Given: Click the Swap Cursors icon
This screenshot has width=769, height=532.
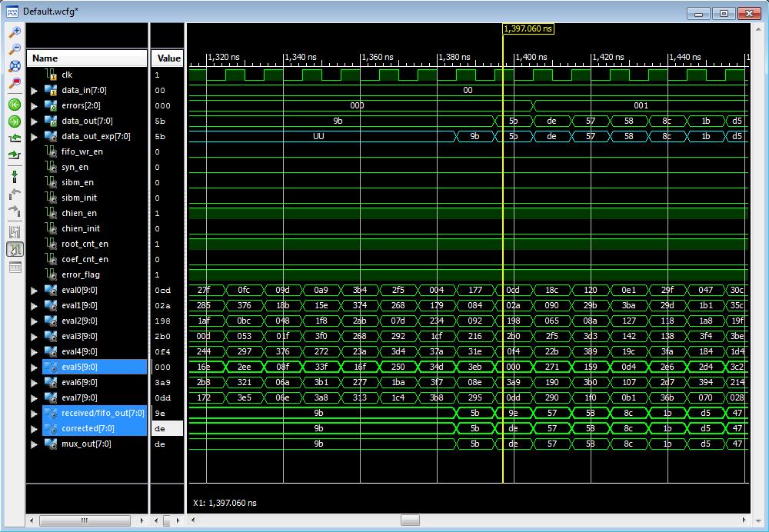Looking at the screenshot, I should pos(15,232).
